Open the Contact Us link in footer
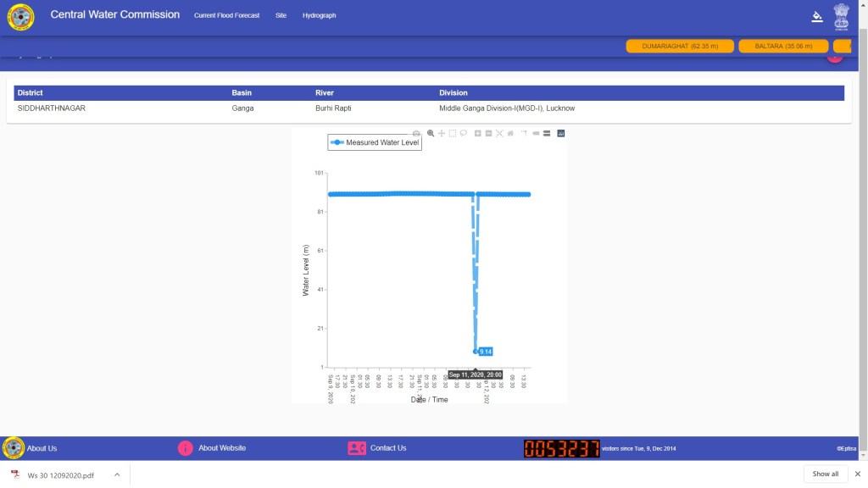The height and width of the screenshot is (488, 868). point(387,448)
